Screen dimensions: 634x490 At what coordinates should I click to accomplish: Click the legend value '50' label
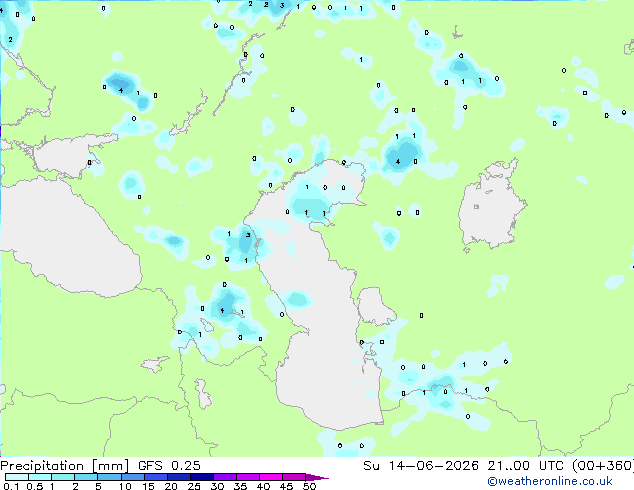pos(309,486)
